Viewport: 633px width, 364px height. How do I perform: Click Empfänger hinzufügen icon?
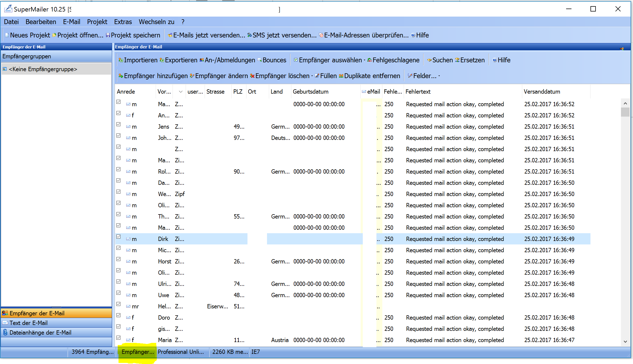(x=121, y=76)
